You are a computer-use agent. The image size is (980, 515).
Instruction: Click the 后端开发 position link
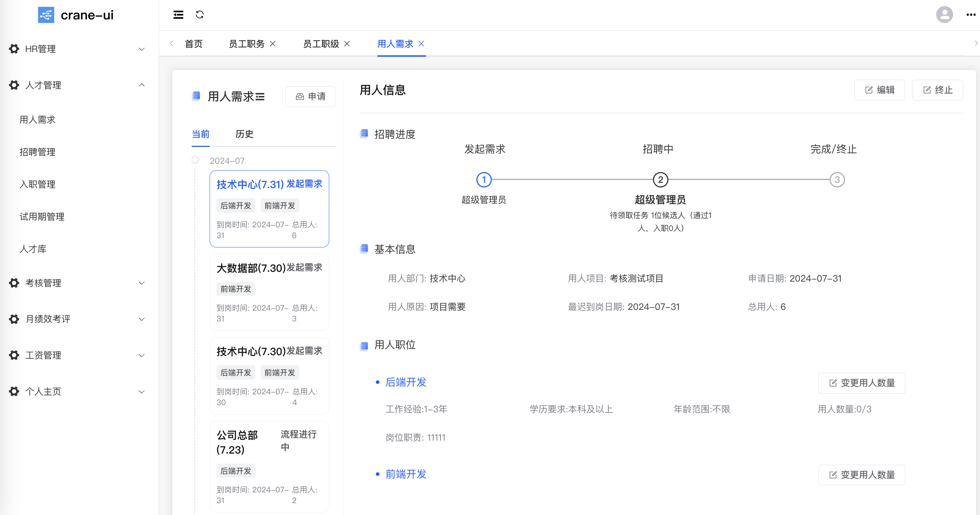coord(406,382)
